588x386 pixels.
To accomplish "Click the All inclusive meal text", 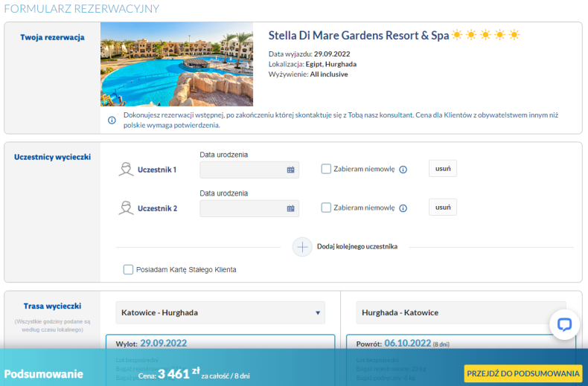I will 329,74.
